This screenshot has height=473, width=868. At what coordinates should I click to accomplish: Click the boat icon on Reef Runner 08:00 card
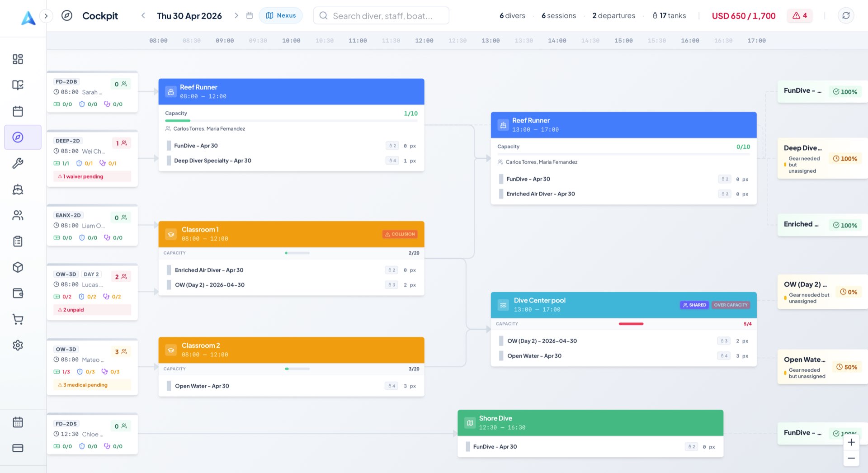171,92
